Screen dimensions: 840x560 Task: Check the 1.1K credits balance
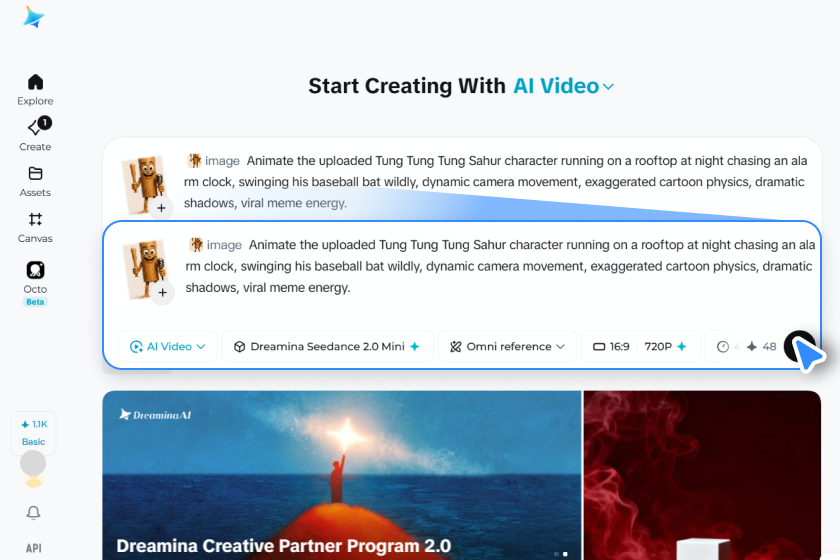pyautogui.click(x=34, y=424)
